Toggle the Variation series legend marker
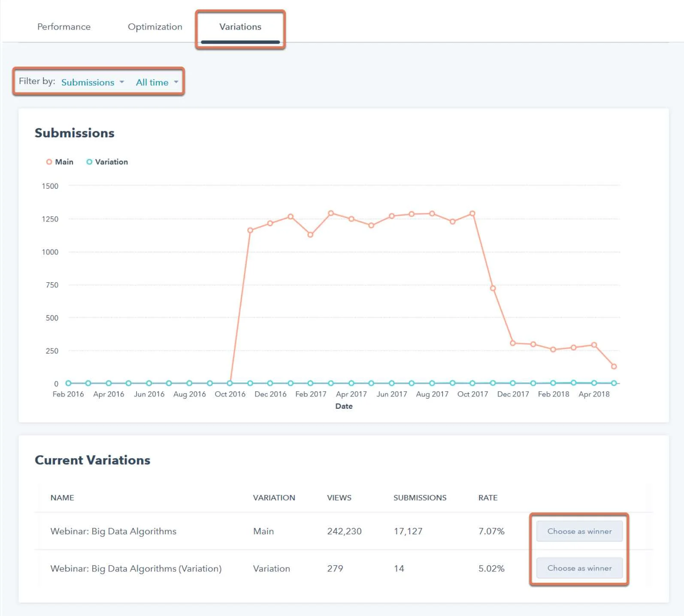 tap(89, 162)
